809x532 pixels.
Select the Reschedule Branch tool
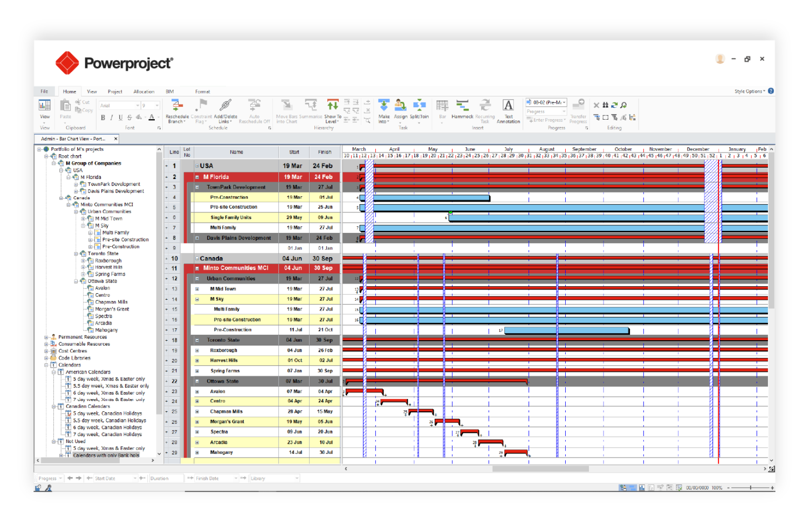click(x=177, y=110)
